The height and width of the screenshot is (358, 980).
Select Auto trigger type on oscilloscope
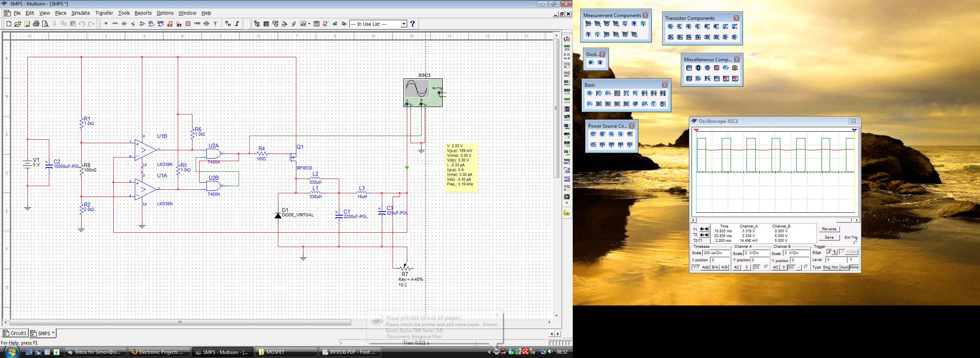pos(845,267)
